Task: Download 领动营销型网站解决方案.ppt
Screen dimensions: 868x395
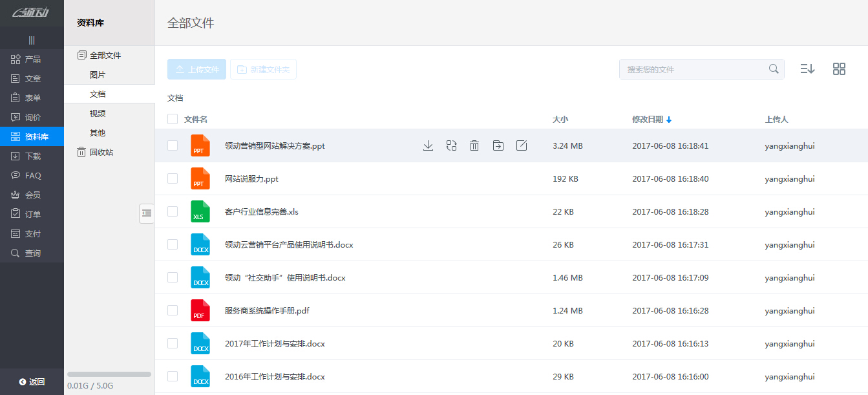Action: click(428, 145)
